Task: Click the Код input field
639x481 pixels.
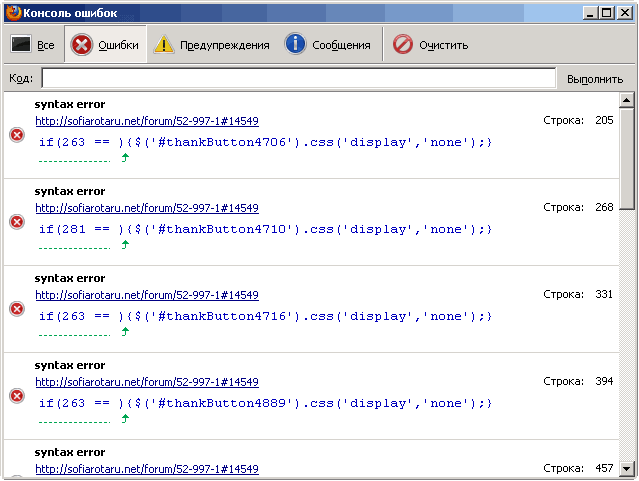Action: click(298, 79)
